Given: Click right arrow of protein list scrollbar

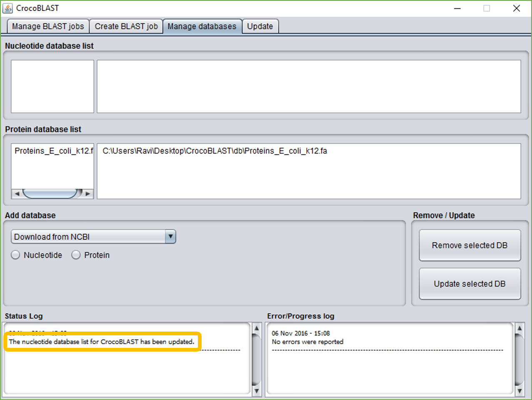Looking at the screenshot, I should (88, 194).
